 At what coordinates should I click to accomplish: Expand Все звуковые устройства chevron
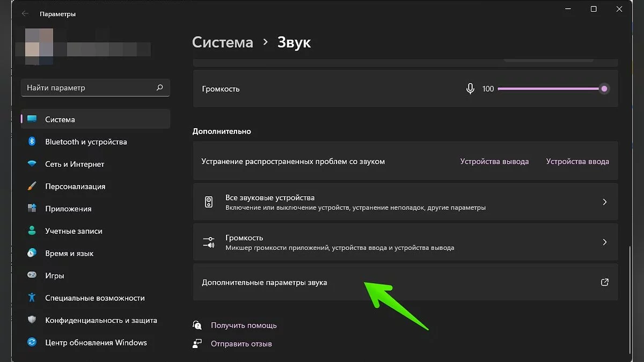click(604, 202)
